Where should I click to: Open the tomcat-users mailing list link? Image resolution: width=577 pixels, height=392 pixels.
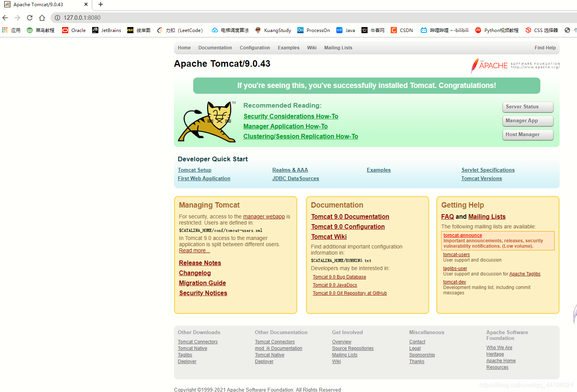457,255
